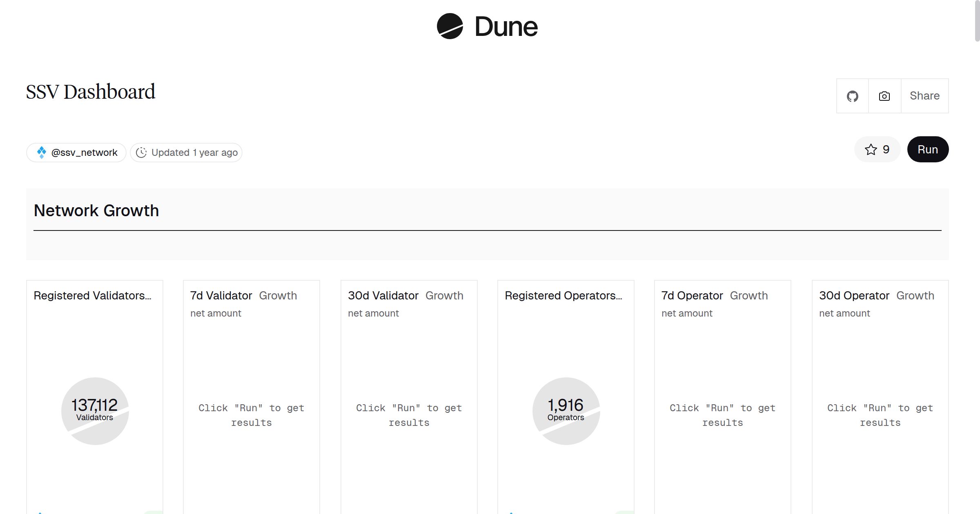Click the page vertical scrollbar thumb

(977, 20)
